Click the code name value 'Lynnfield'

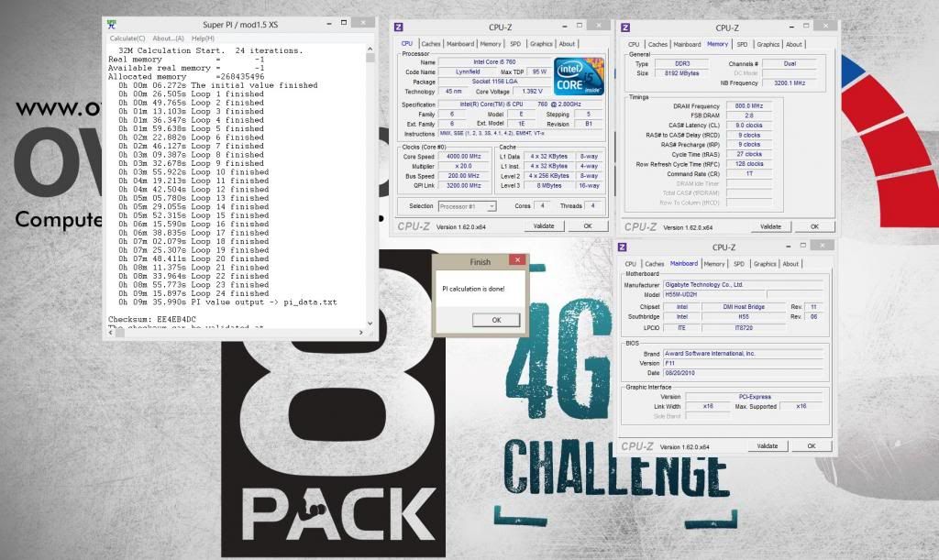click(x=468, y=71)
